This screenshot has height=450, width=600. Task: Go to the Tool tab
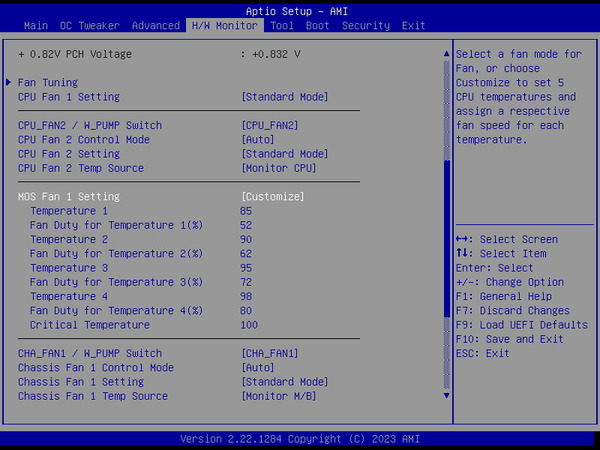point(282,26)
